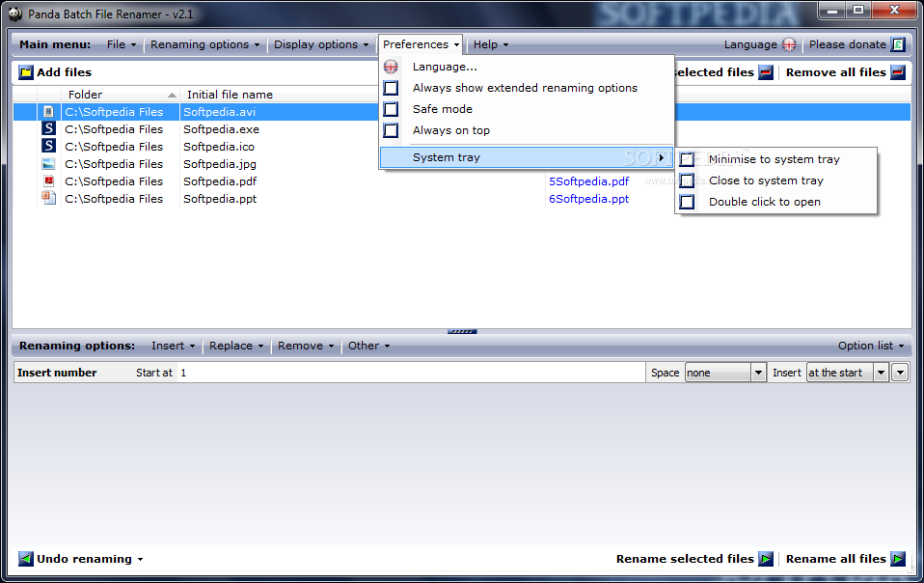
Task: Open the Display options menu
Action: (x=321, y=44)
